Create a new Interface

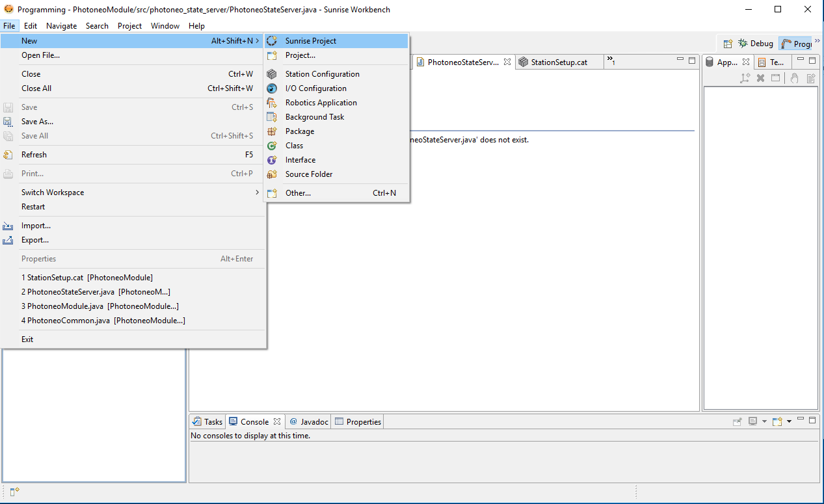[x=336, y=160]
